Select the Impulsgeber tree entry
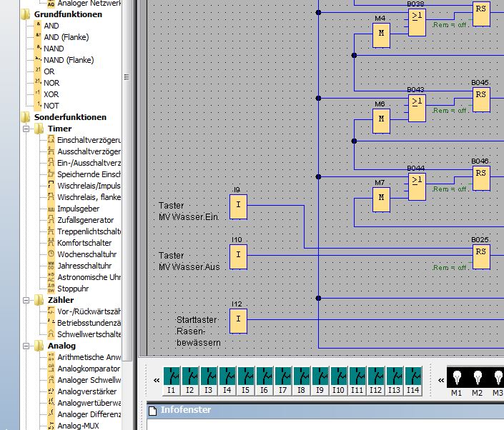The image size is (504, 430). click(x=77, y=209)
